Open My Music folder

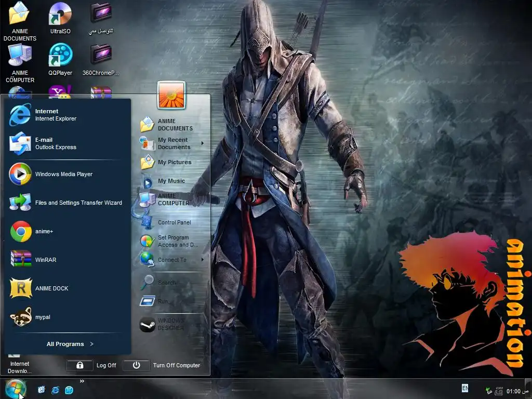point(170,181)
